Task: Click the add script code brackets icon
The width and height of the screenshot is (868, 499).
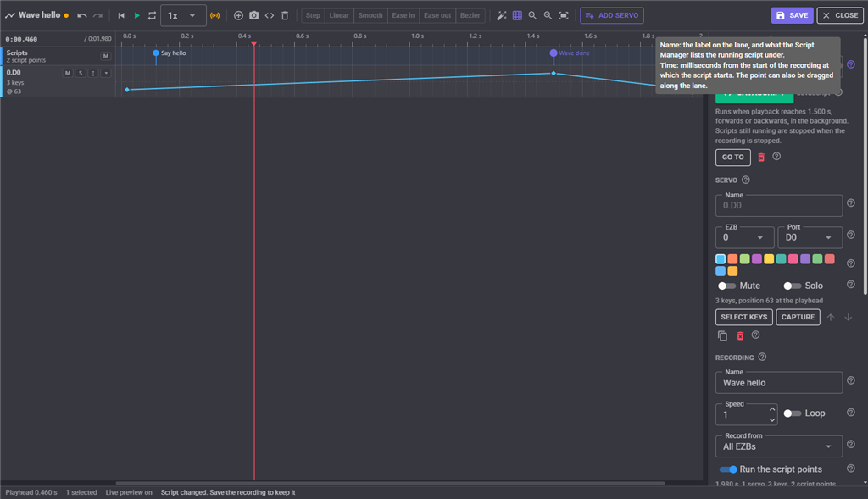Action: [x=269, y=15]
